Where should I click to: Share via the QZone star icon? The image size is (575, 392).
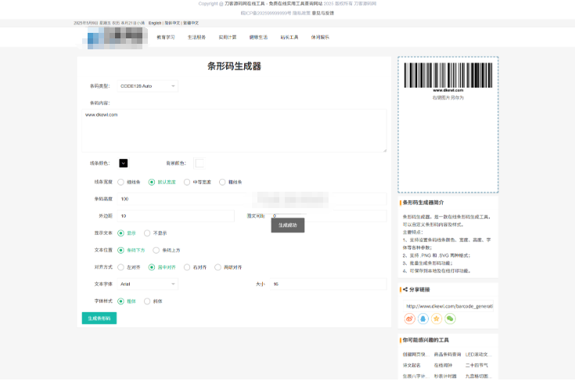click(437, 318)
